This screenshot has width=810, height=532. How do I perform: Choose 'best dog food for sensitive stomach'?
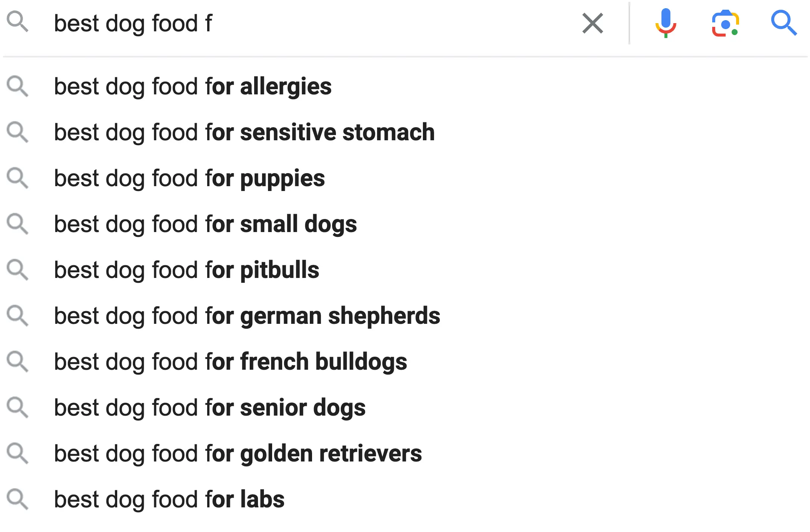coord(244,132)
